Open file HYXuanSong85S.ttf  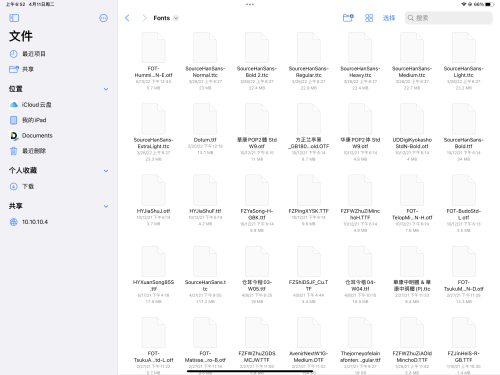tap(153, 275)
